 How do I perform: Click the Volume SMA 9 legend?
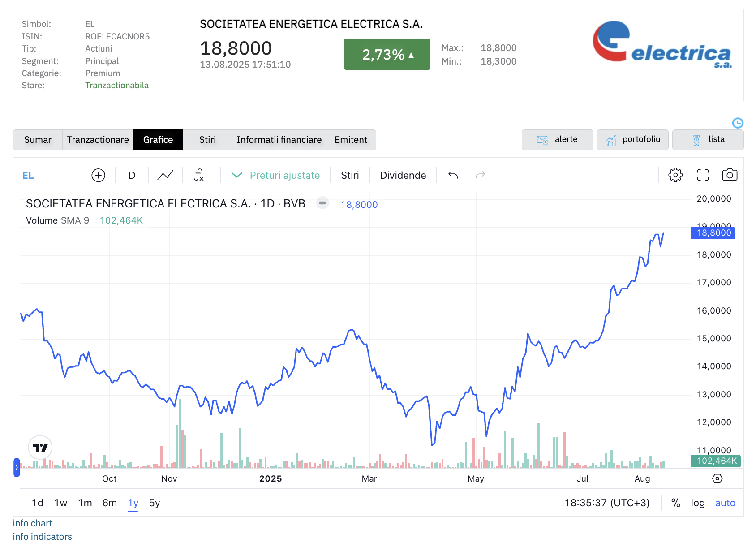[x=58, y=220]
